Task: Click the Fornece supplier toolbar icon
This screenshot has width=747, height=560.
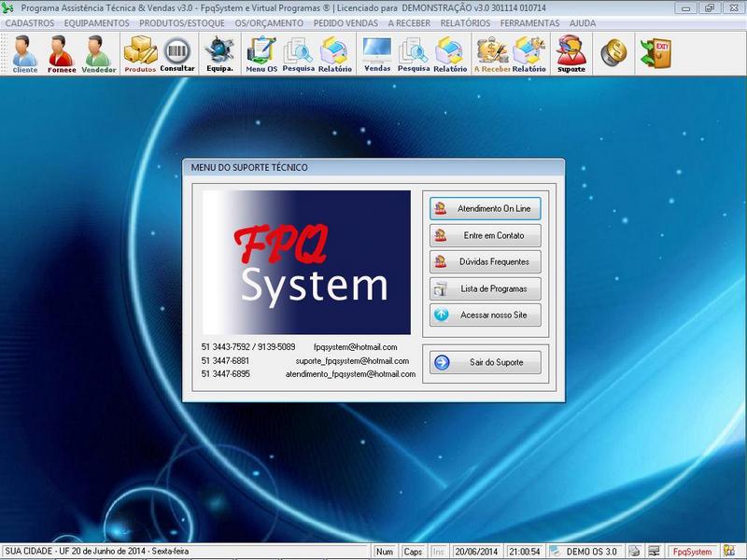Action: [x=62, y=54]
